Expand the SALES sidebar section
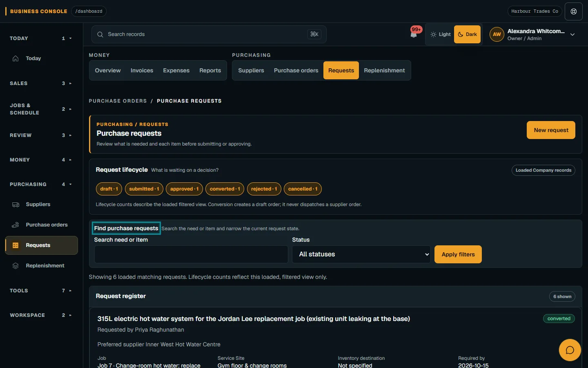The width and height of the screenshot is (588, 368). [41, 83]
